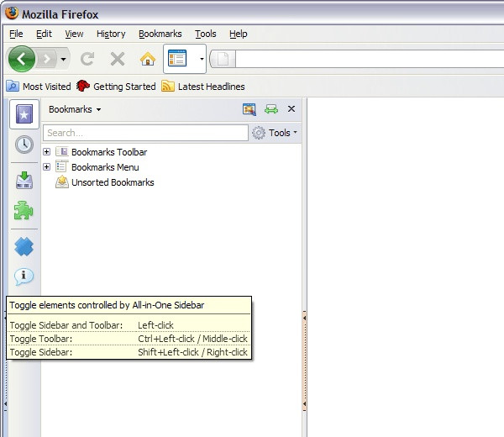Expand the Bookmarks Toolbar folder
Image resolution: width=504 pixels, height=437 pixels.
click(x=46, y=152)
